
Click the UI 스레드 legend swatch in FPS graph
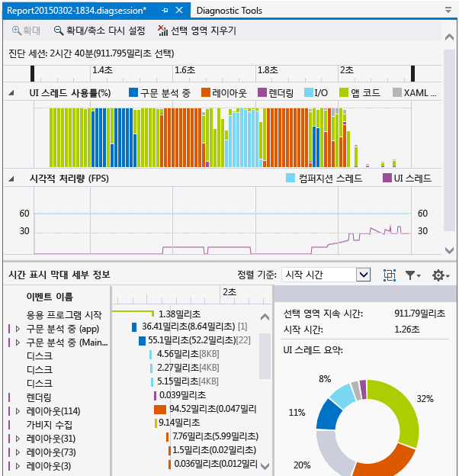click(x=387, y=178)
